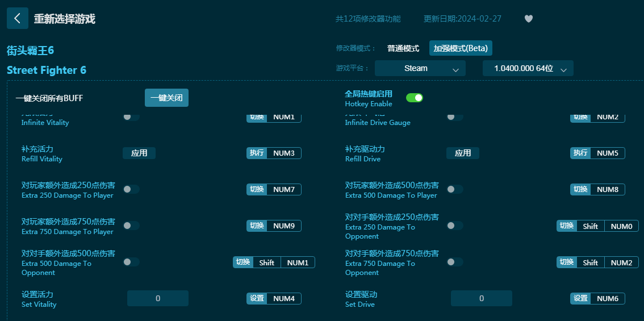Click NUM3 hotkey for Refill Vitality
This screenshot has width=644, height=321.
[284, 153]
